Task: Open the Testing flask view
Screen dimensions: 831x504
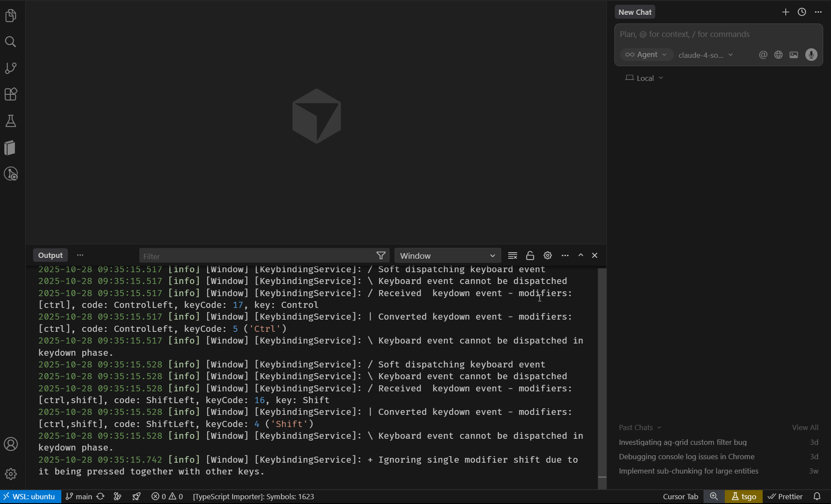Action: 11,121
